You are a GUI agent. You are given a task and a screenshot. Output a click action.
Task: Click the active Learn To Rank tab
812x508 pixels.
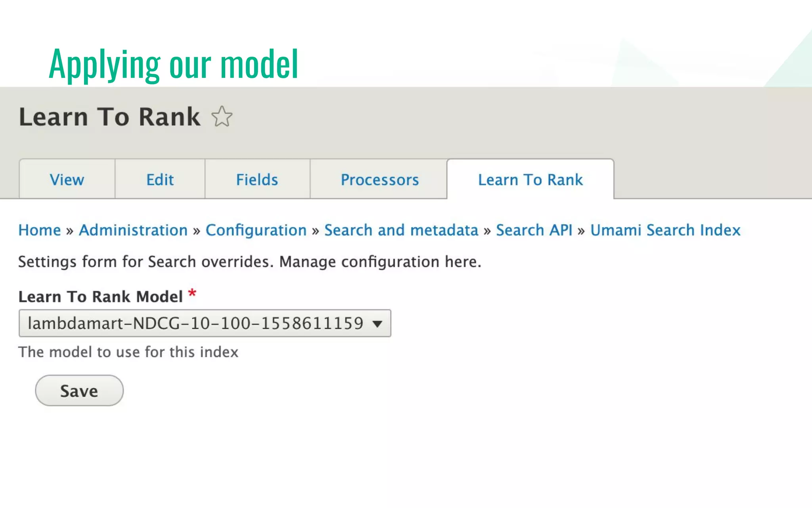(530, 180)
